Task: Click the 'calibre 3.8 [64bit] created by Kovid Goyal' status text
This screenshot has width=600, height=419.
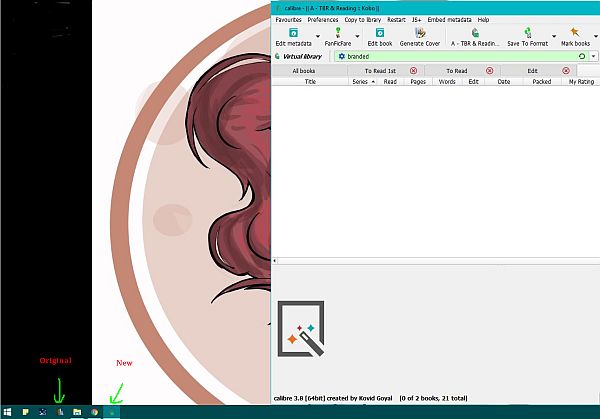Action: [333, 398]
